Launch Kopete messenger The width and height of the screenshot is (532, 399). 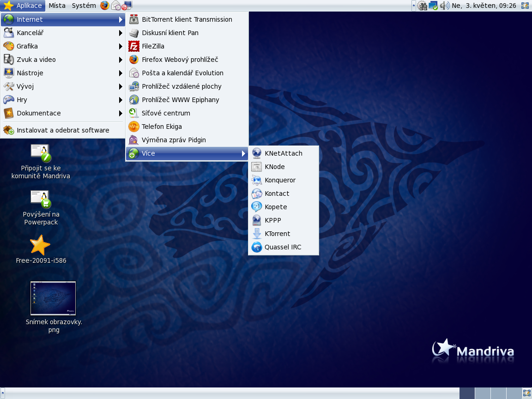point(284,207)
